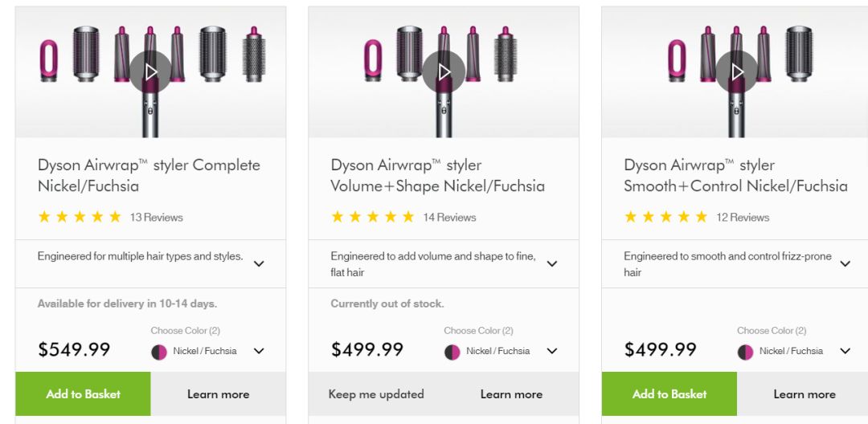Open color dropdown for Complete styler
Viewport: 868px width, 424px height.
tap(259, 351)
